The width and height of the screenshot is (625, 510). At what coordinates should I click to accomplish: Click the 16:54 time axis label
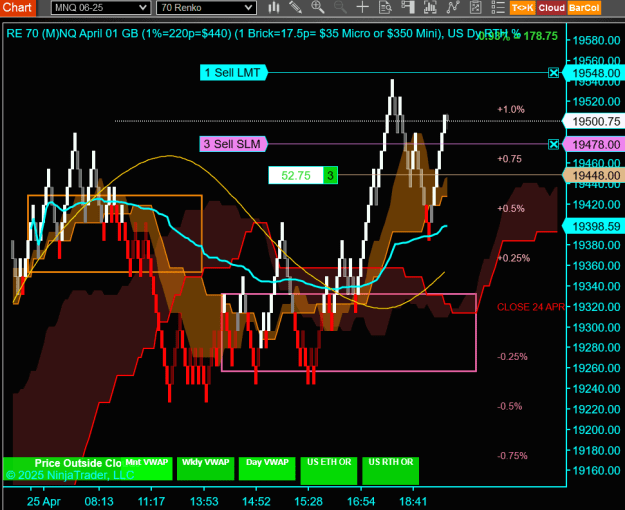click(361, 501)
